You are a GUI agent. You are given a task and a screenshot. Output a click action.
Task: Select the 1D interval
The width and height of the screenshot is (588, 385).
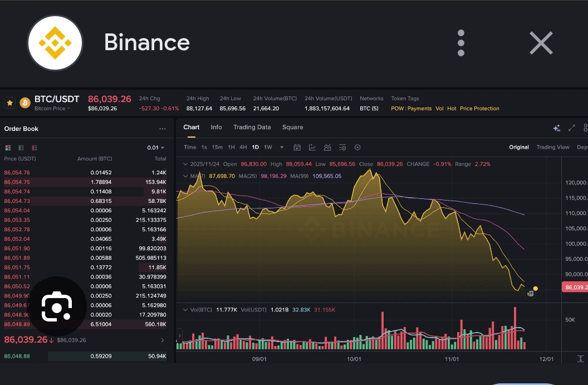point(256,147)
